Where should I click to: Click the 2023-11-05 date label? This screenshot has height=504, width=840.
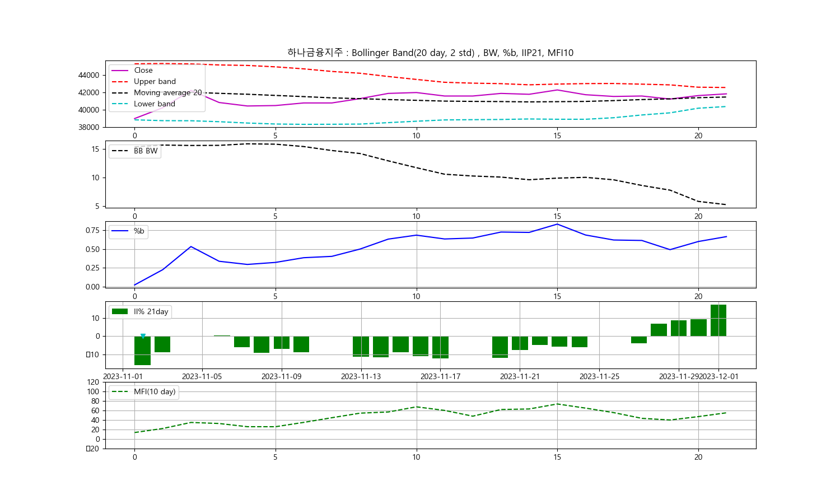pos(202,376)
